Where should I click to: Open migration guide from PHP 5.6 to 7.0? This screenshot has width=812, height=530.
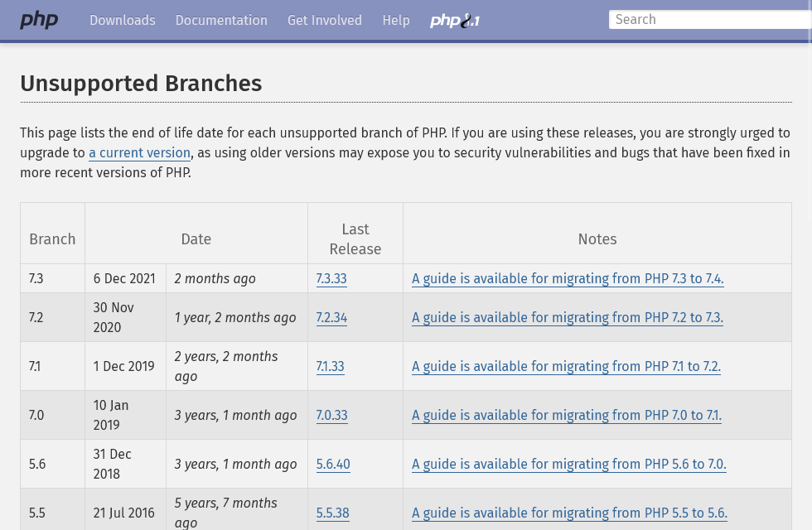569,464
